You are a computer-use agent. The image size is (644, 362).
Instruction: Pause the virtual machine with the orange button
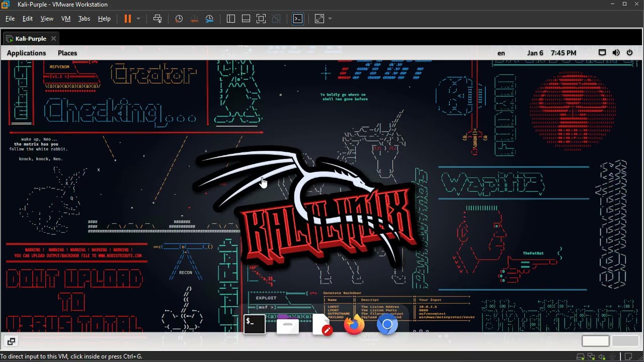pyautogui.click(x=128, y=19)
